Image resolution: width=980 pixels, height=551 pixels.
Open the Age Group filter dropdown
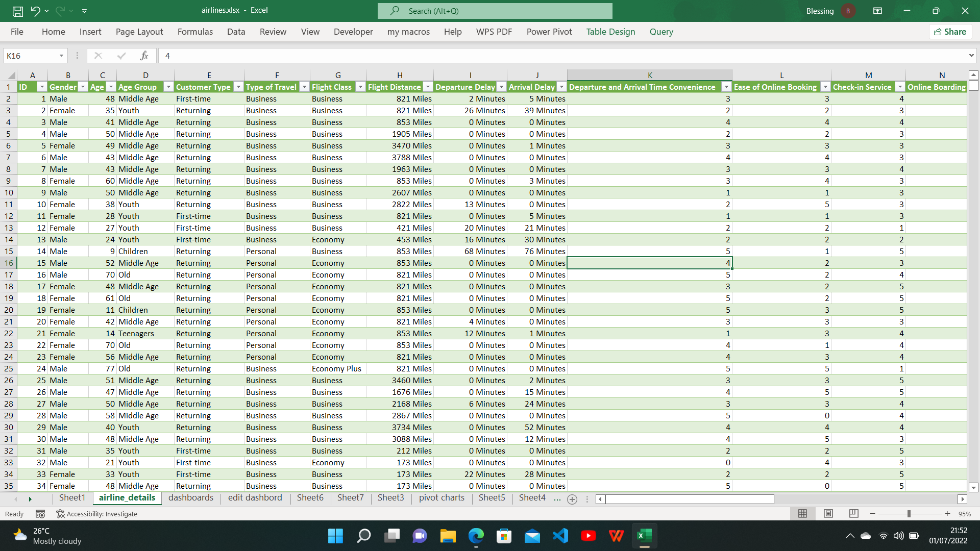pos(168,87)
